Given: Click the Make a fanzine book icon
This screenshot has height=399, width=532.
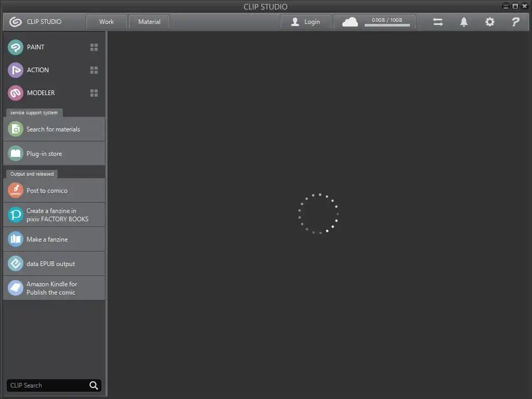Looking at the screenshot, I should (x=16, y=239).
